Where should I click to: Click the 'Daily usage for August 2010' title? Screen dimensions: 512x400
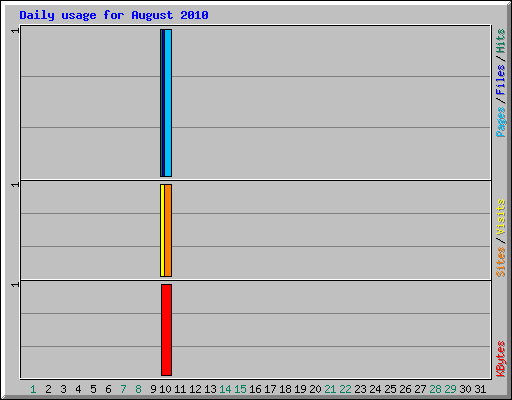[114, 15]
